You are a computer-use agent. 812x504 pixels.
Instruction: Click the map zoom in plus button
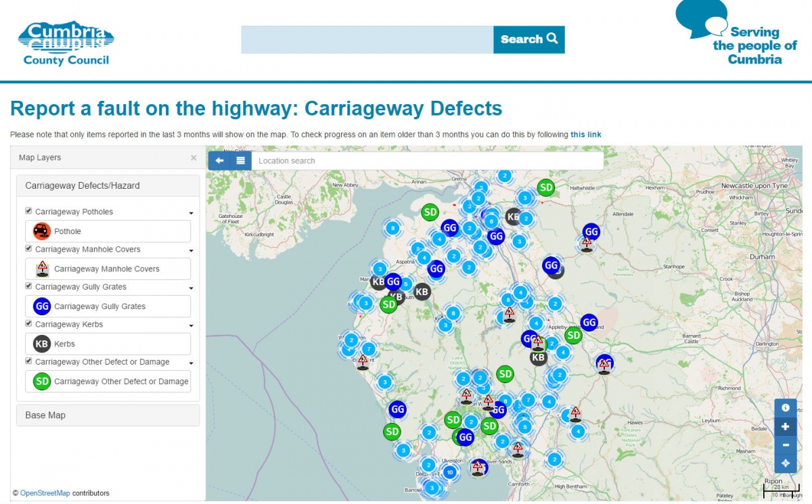[785, 427]
